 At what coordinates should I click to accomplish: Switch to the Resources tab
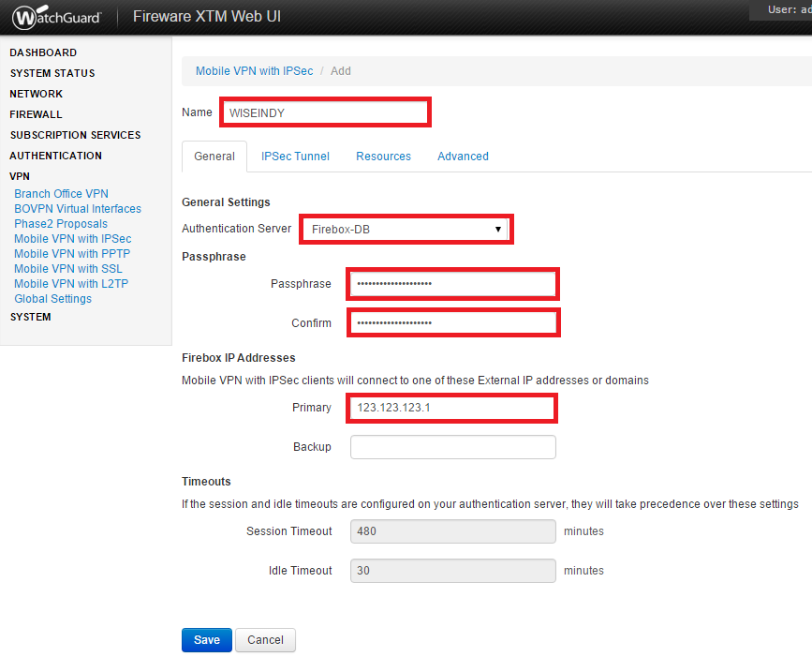pyautogui.click(x=383, y=157)
